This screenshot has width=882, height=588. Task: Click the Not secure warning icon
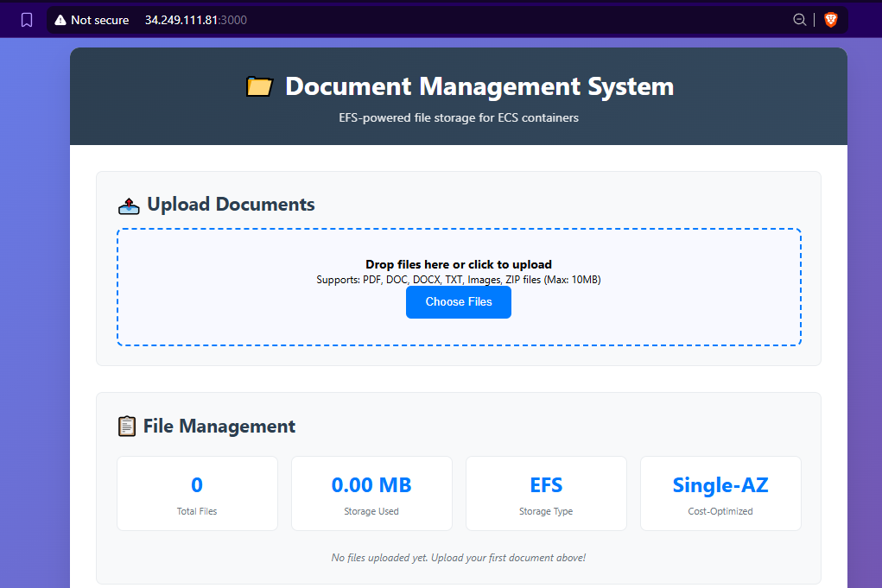(x=60, y=20)
